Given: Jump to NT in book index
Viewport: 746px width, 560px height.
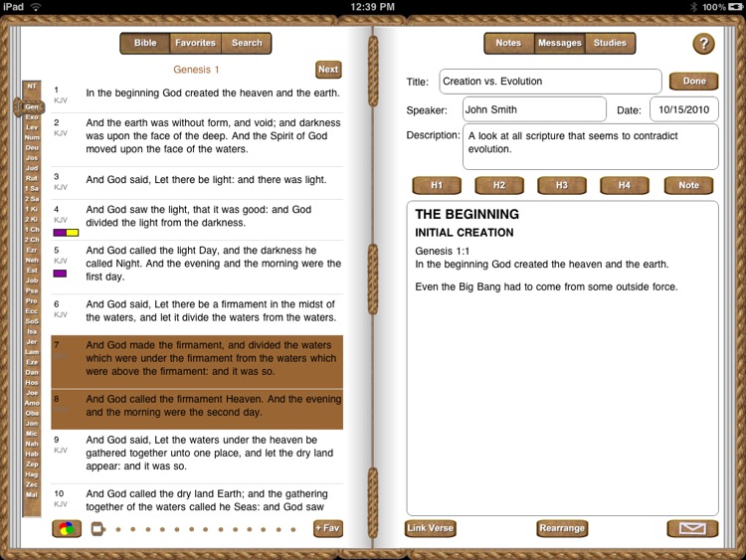Looking at the screenshot, I should point(32,87).
